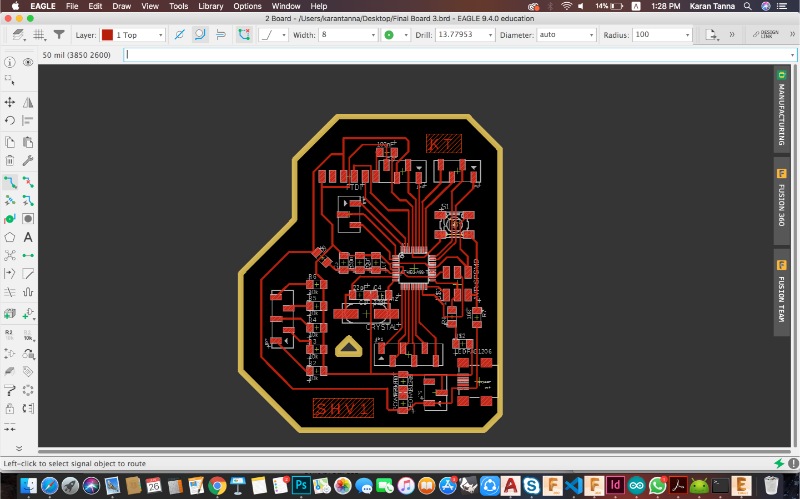This screenshot has width=800, height=499.
Task: Select the Move tool
Action: click(x=10, y=102)
